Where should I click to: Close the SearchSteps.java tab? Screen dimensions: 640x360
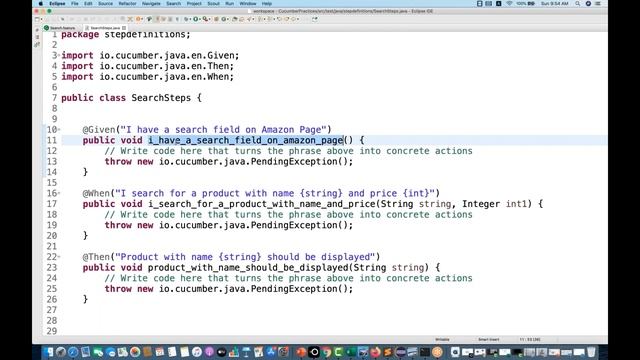124,28
